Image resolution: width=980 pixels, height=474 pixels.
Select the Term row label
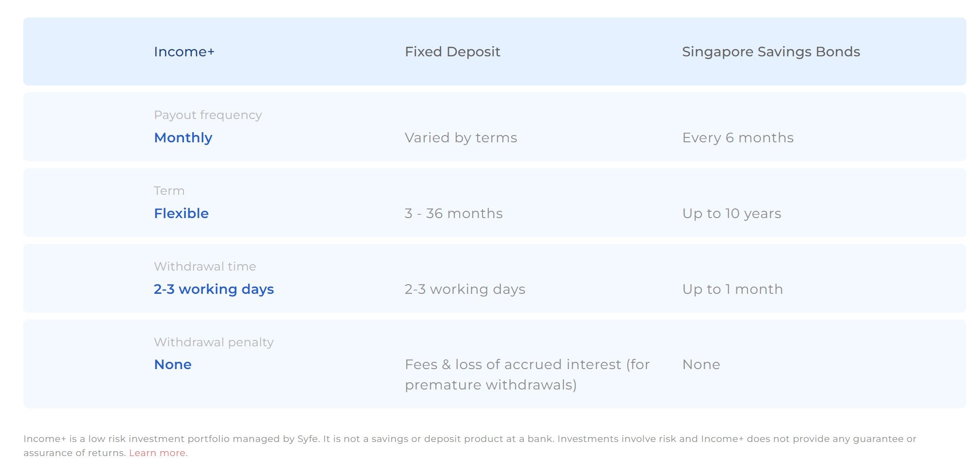point(169,191)
